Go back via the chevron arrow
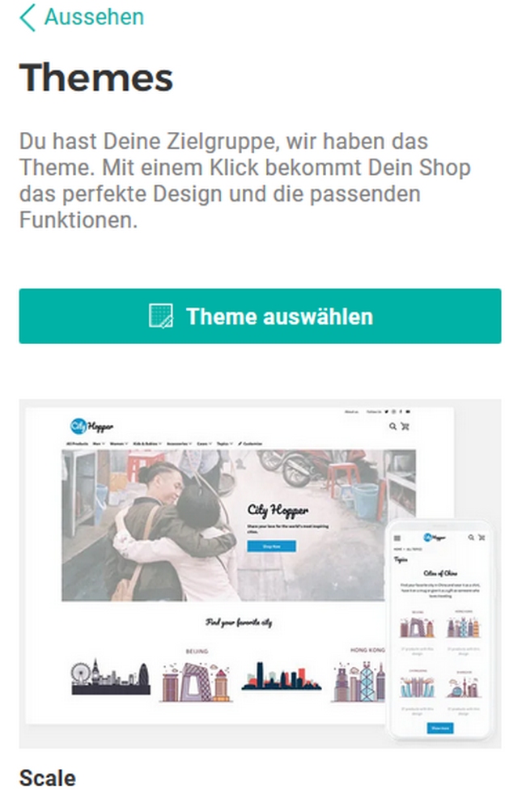Image resolution: width=526 pixels, height=812 pixels. click(28, 17)
